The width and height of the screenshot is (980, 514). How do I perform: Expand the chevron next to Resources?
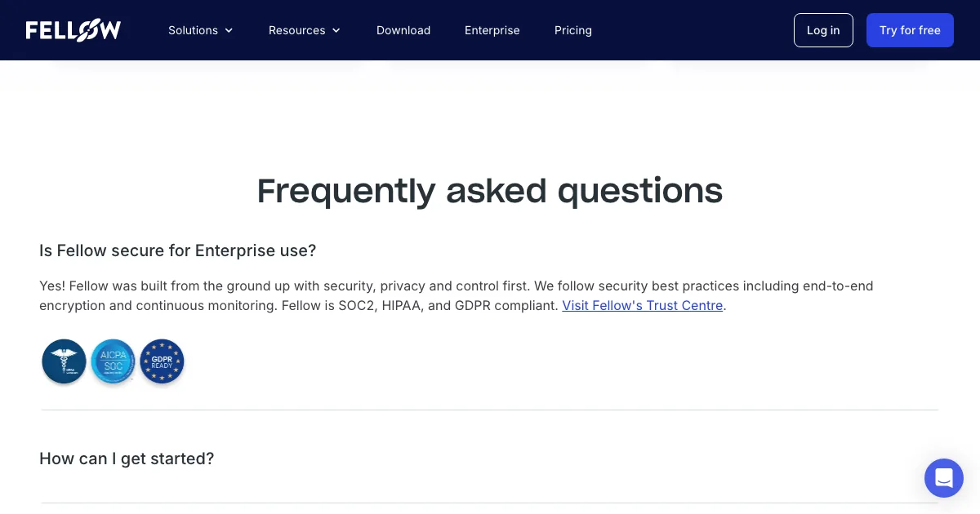pos(336,30)
